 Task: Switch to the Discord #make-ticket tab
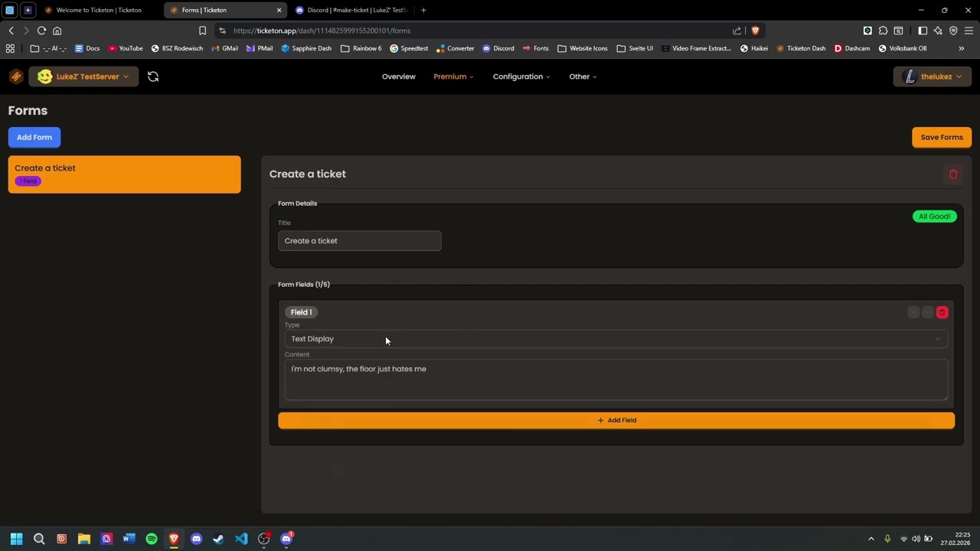click(x=351, y=10)
